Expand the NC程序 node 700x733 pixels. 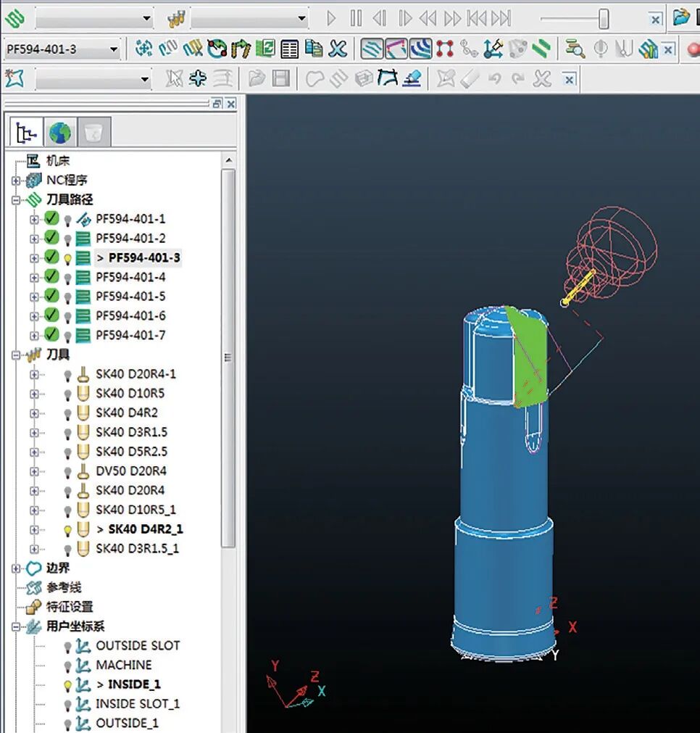coord(16,181)
